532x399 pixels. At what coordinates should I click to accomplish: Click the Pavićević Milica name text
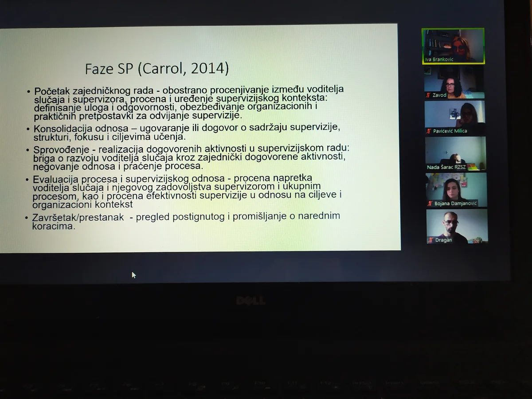[450, 131]
